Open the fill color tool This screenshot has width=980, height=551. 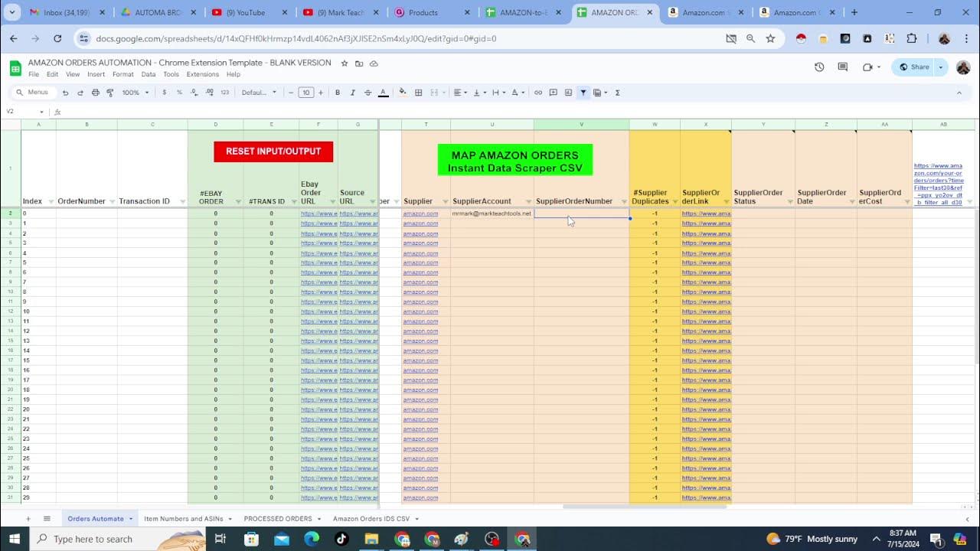click(x=402, y=93)
